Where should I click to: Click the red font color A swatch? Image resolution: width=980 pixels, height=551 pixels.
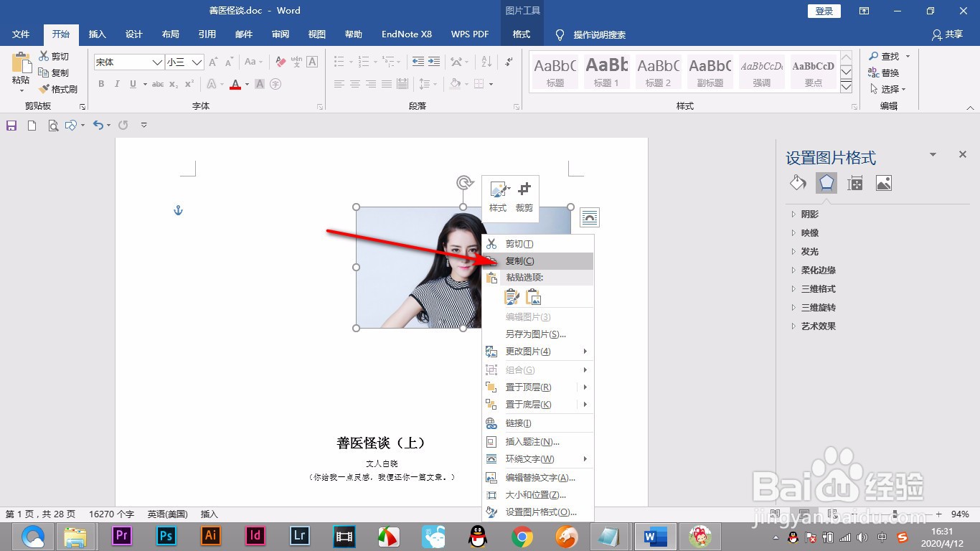(x=235, y=84)
